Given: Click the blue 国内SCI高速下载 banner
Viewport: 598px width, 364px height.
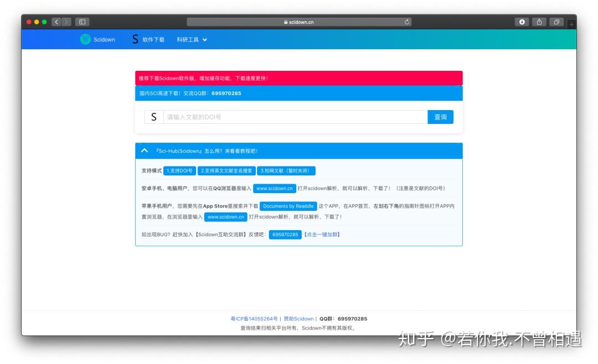Looking at the screenshot, I should 299,93.
